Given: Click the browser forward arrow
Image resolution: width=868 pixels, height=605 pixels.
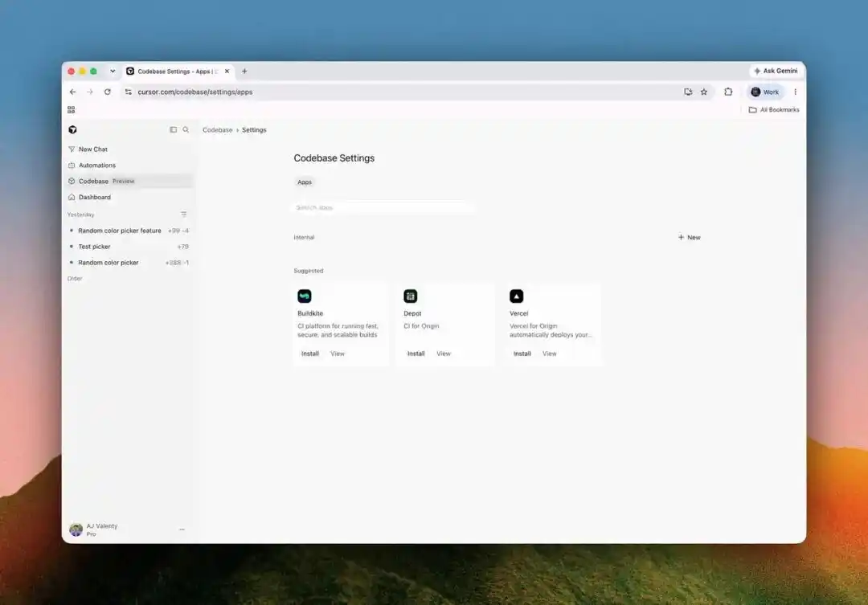Looking at the screenshot, I should [90, 92].
